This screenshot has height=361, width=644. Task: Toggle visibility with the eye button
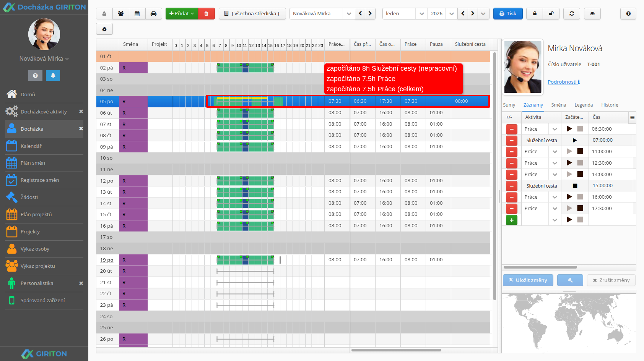click(592, 14)
